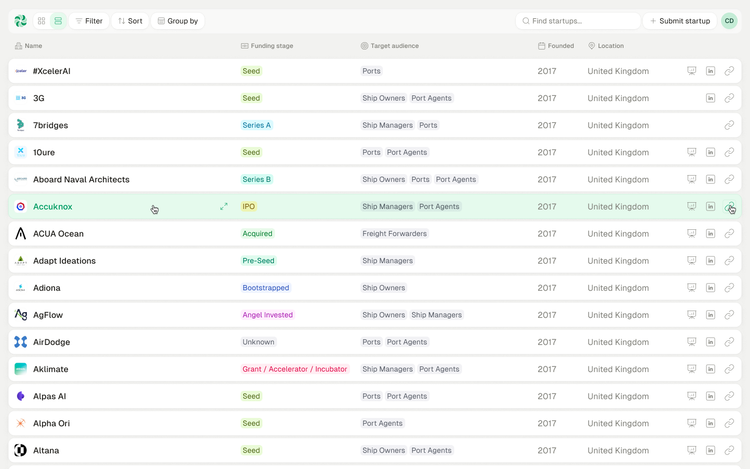
Task: Open website link for Alpas AI
Action: click(729, 396)
